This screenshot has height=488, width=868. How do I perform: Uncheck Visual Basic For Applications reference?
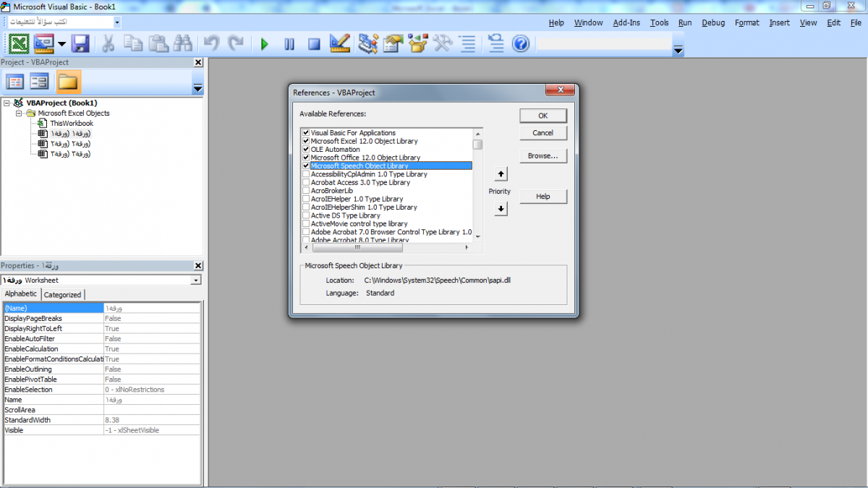click(306, 133)
